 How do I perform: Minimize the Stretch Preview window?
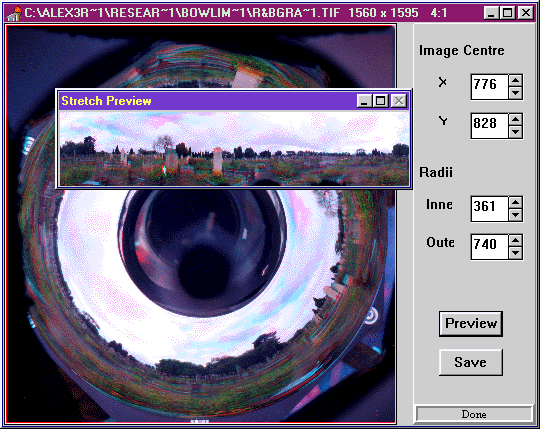[364, 101]
